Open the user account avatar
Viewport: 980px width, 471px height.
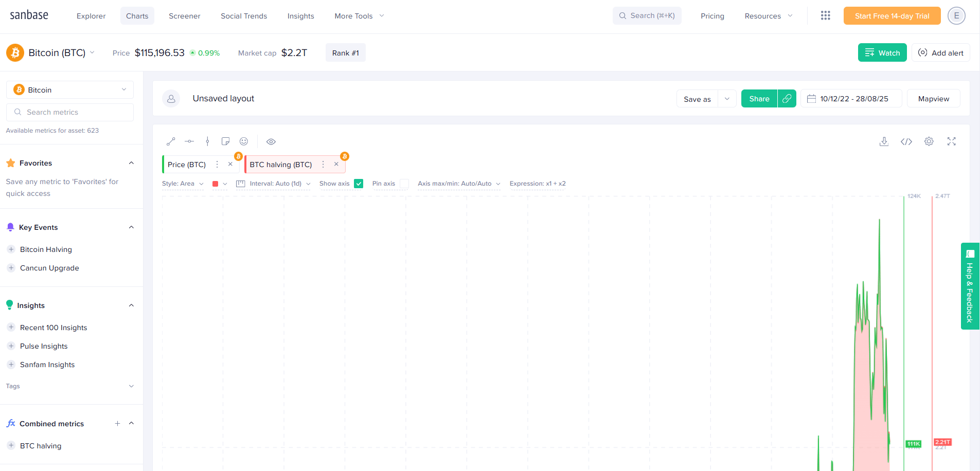(x=956, y=15)
